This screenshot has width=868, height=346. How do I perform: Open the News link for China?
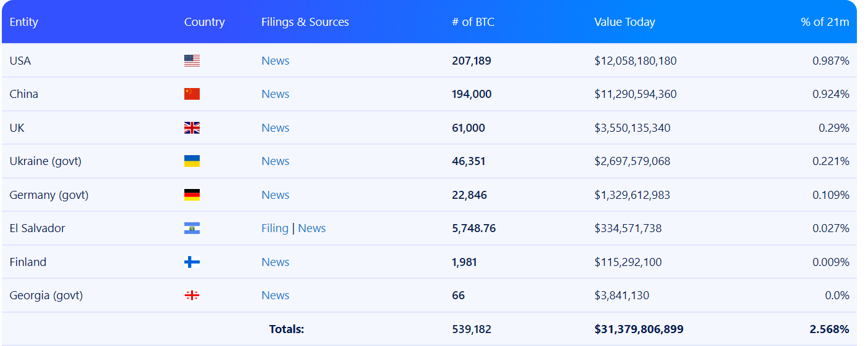pyautogui.click(x=275, y=94)
